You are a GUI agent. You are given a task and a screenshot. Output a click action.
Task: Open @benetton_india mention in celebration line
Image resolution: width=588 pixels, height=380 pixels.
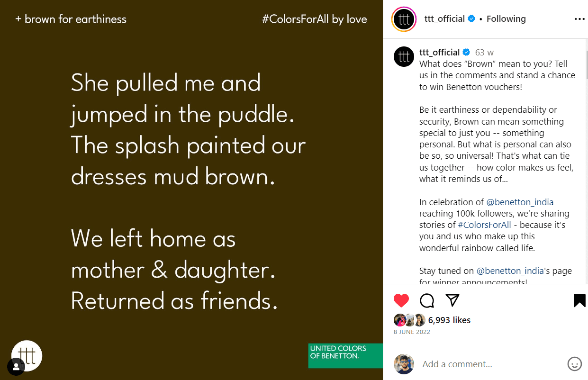(520, 202)
